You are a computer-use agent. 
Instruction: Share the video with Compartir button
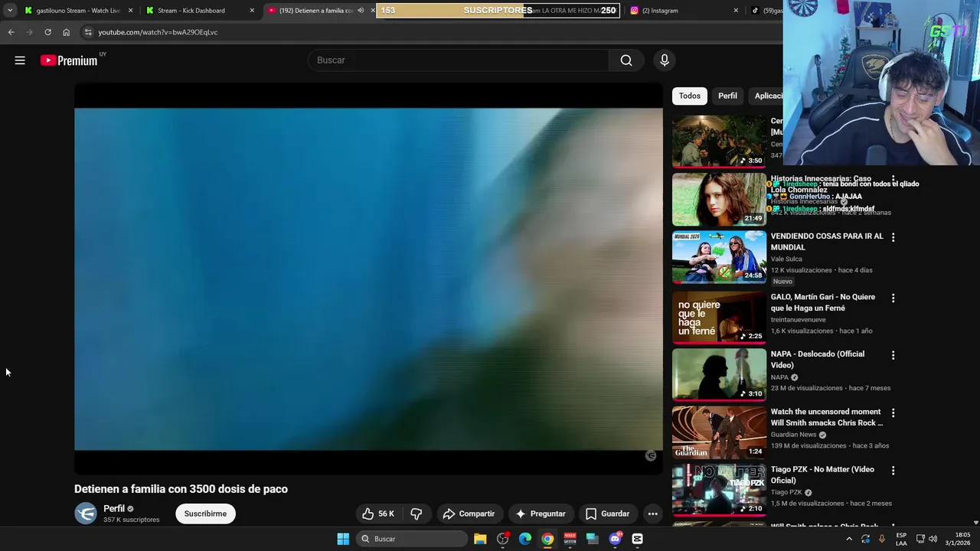[469, 514]
